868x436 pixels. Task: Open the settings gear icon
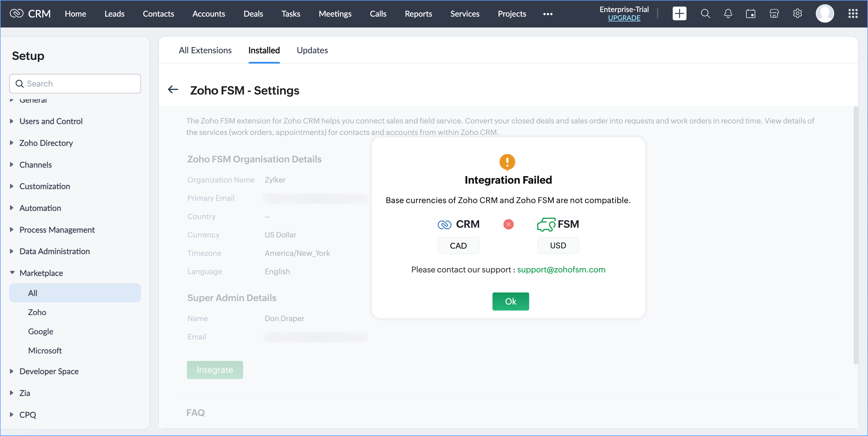pyautogui.click(x=797, y=14)
